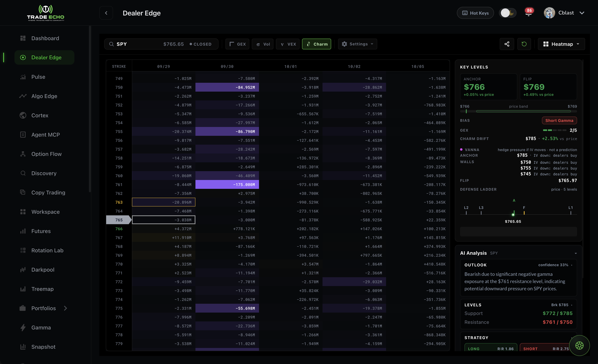Expand the Cblast account menu chevron
The image size is (598, 364).
click(x=582, y=13)
